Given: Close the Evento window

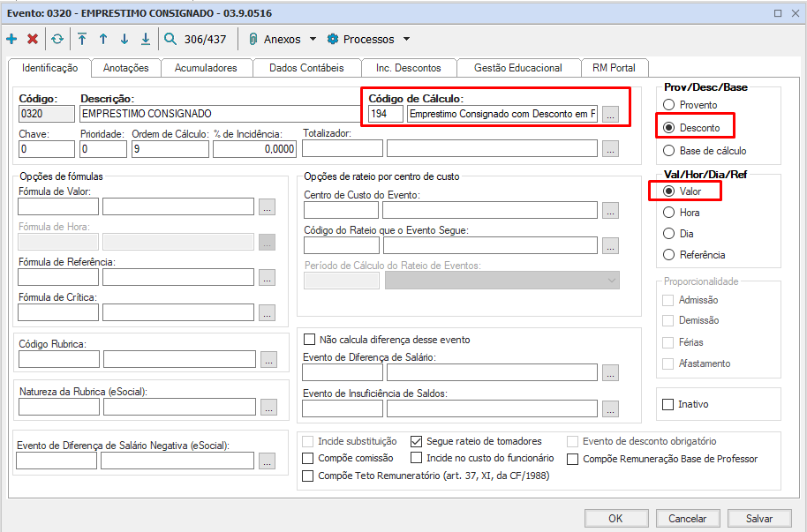Looking at the screenshot, I should click(796, 13).
